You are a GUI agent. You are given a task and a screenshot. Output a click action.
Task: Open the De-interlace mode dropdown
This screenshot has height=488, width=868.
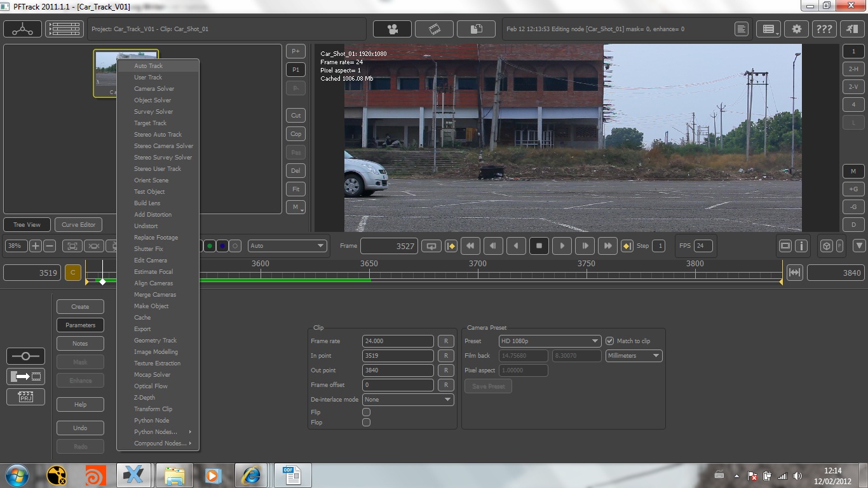tap(407, 400)
